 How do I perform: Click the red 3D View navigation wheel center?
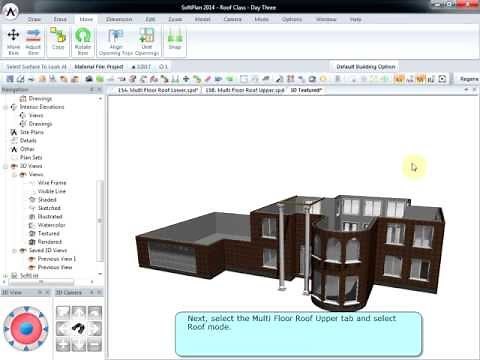26,329
